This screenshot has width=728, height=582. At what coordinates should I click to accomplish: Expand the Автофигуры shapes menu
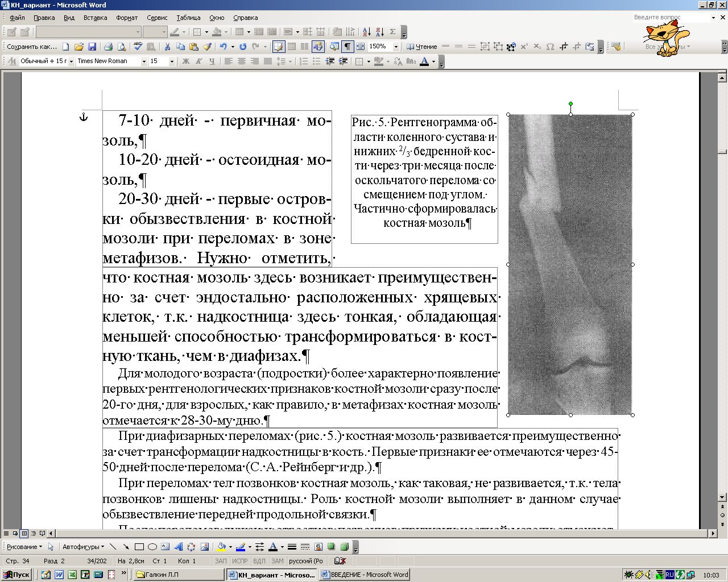(x=83, y=547)
